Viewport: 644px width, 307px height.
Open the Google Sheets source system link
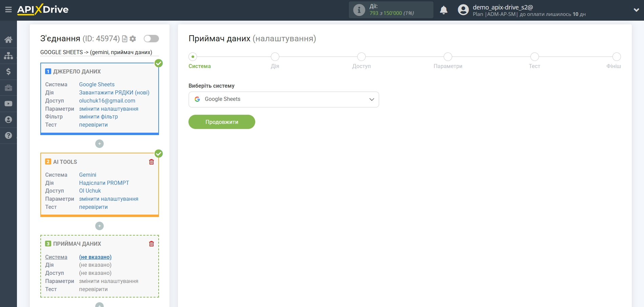[97, 84]
